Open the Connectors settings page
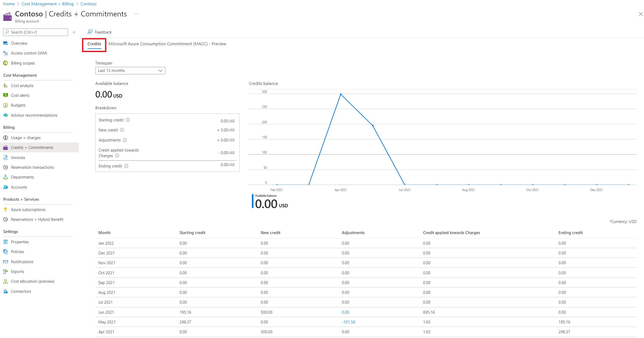644x338 pixels. pyautogui.click(x=21, y=291)
